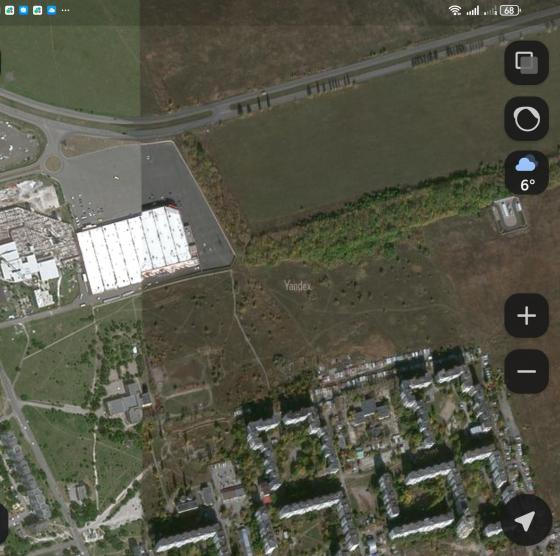This screenshot has width=560, height=556.
Task: Select the grey-roofed building among the park trees
Action: point(129,402)
